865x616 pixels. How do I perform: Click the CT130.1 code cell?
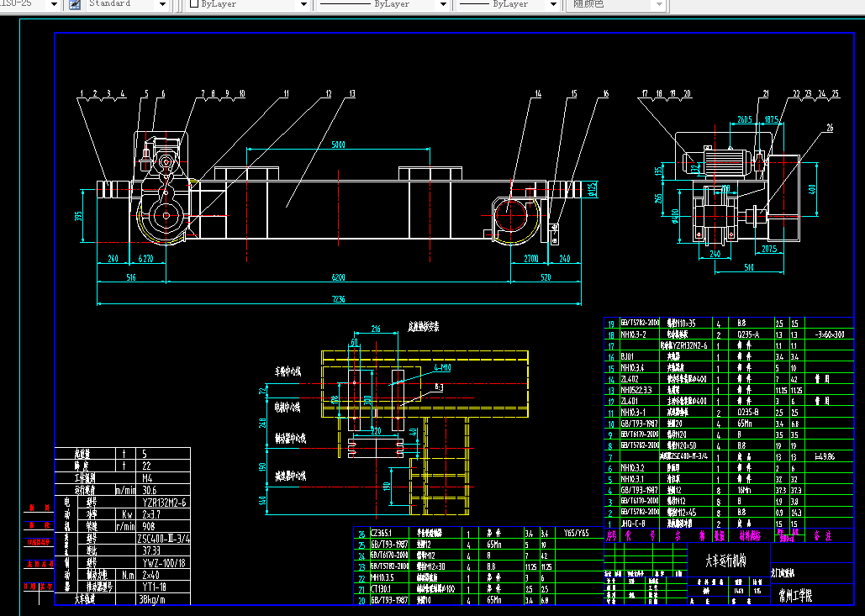(x=381, y=588)
